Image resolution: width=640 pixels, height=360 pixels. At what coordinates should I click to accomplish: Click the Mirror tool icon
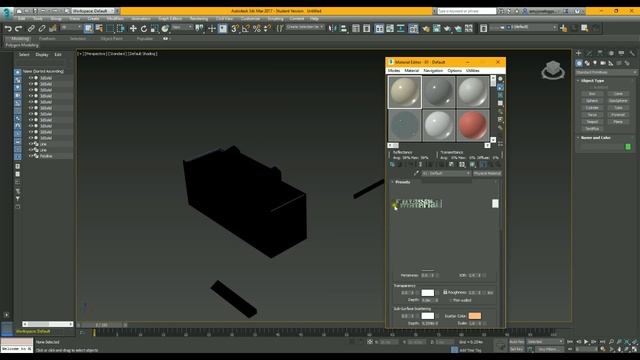tap(333, 28)
